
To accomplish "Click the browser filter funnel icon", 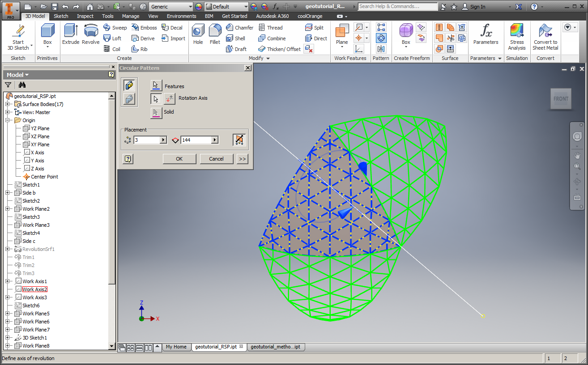I will [x=8, y=85].
